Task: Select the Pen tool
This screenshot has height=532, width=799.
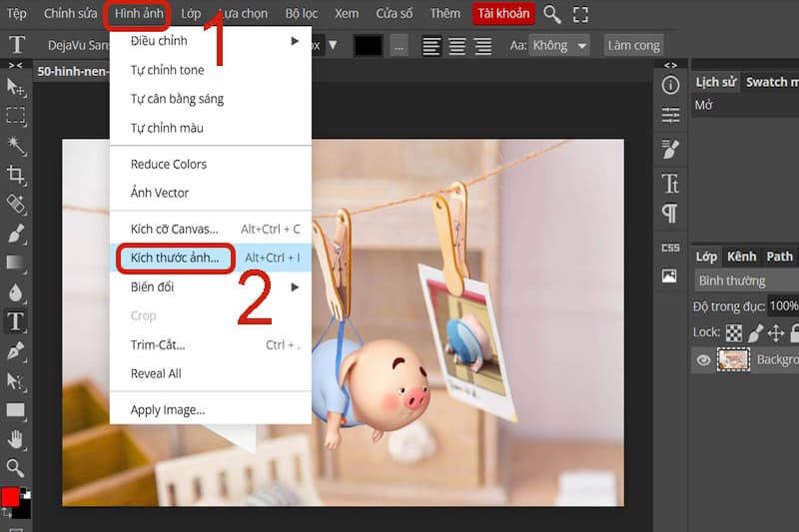Action: (x=15, y=351)
